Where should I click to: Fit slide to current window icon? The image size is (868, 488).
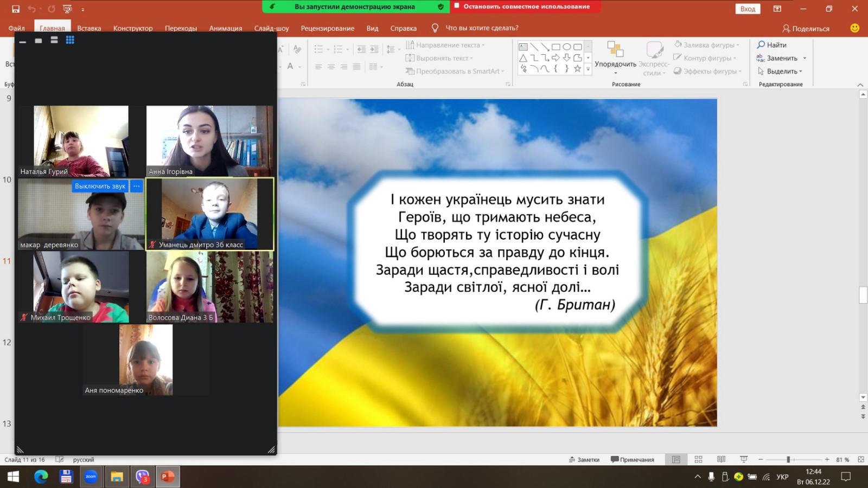click(x=860, y=459)
